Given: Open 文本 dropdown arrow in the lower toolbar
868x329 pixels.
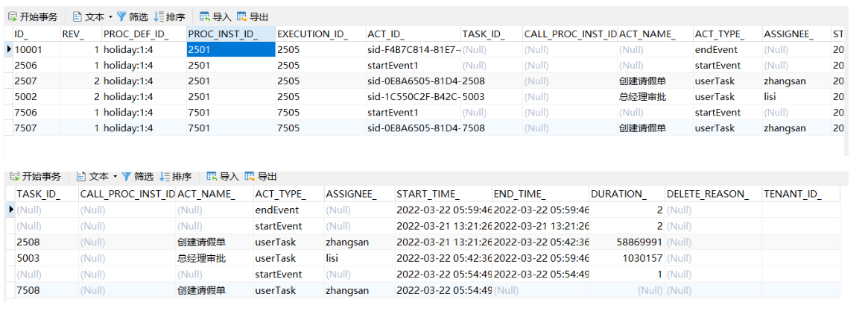Looking at the screenshot, I should coord(115,177).
